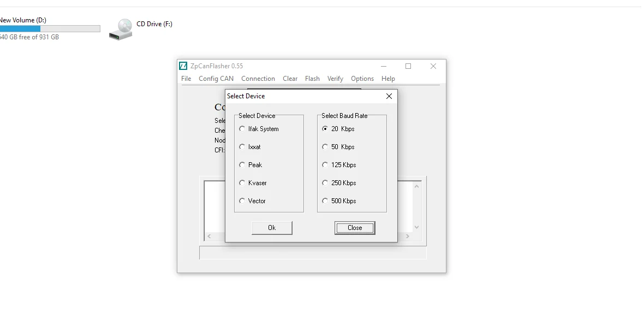Click the log scroll down arrow

416,227
